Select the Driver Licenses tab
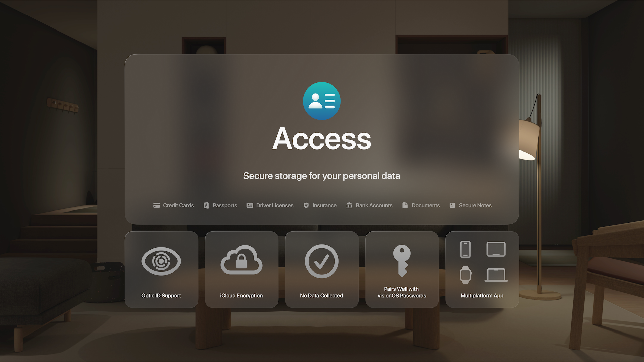This screenshot has height=362, width=644. tap(270, 205)
